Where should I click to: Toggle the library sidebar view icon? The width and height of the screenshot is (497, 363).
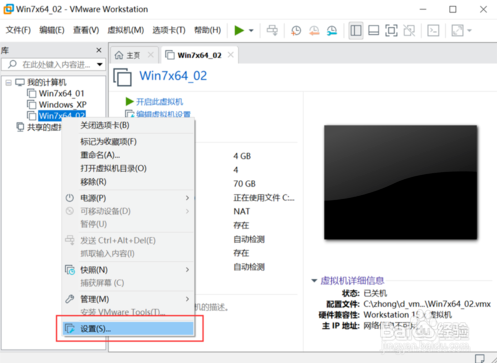coord(356,30)
